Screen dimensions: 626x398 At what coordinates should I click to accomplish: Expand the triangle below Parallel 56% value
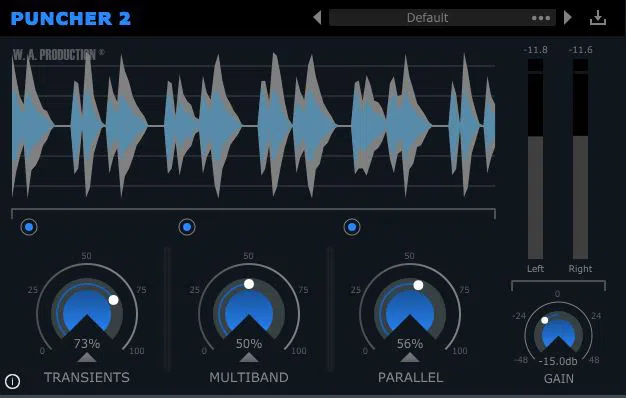[x=410, y=357]
